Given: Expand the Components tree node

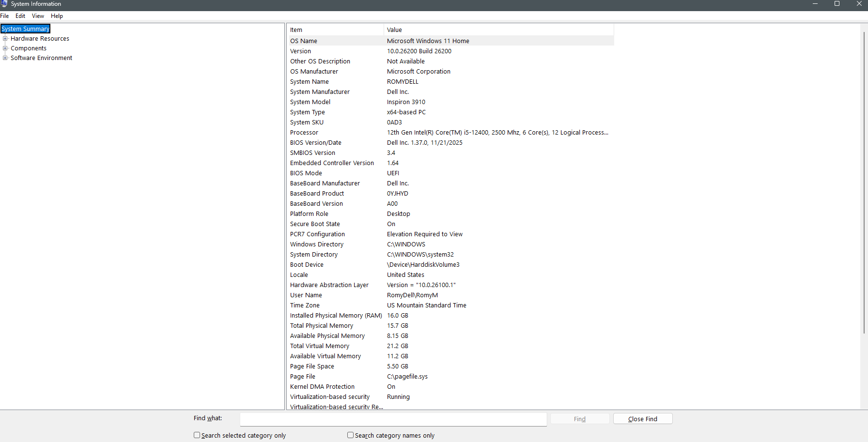Looking at the screenshot, I should (5, 48).
